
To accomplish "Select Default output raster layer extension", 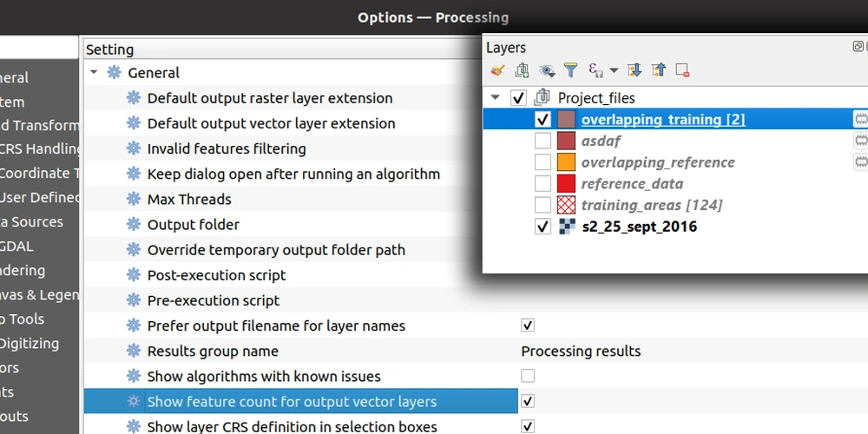I will point(270,98).
